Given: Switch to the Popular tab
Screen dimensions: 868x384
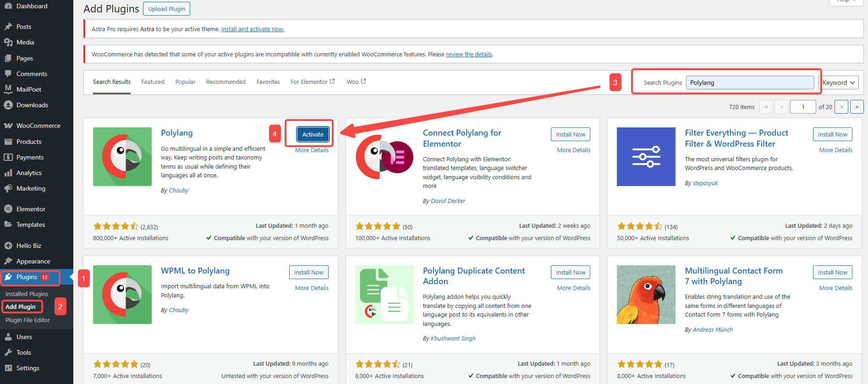Looking at the screenshot, I should click(185, 82).
